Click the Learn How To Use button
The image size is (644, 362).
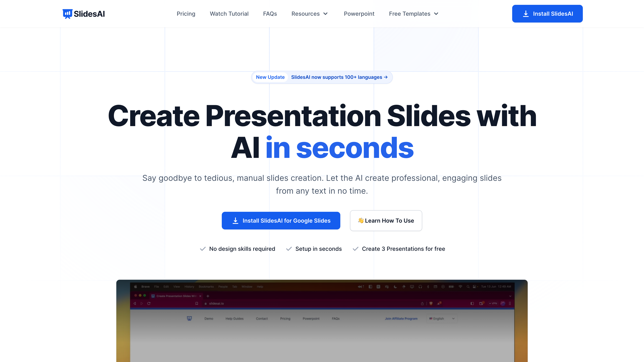tap(386, 221)
